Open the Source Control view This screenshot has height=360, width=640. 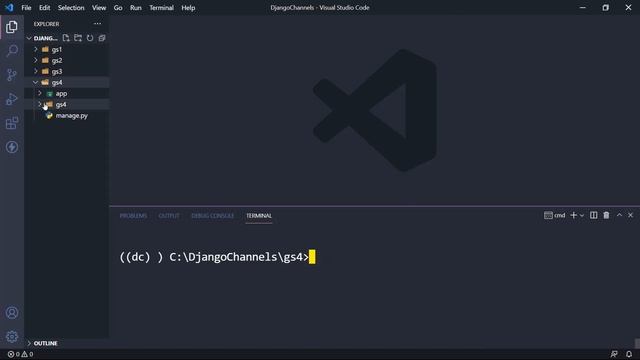tap(12, 75)
